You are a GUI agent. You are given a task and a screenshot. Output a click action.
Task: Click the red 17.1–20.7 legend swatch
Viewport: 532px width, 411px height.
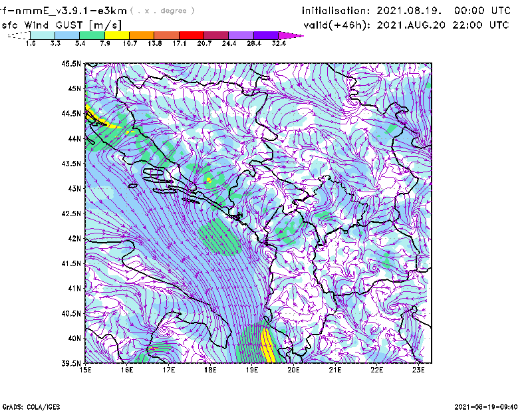(x=192, y=35)
